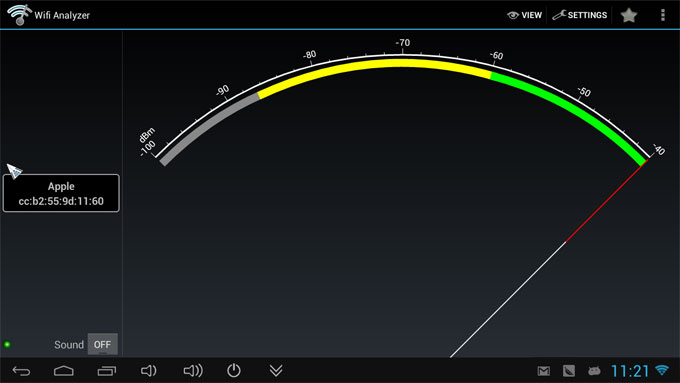Lower the volume using the speaker icon
680x383 pixels.
(x=148, y=370)
